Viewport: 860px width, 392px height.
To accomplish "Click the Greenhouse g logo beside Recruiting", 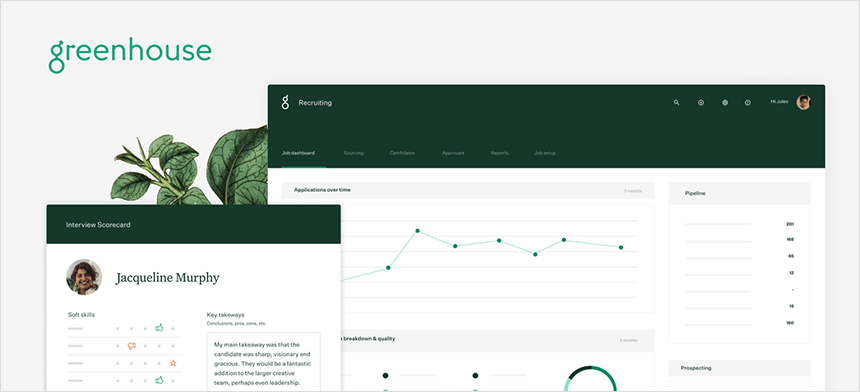I will [285, 103].
